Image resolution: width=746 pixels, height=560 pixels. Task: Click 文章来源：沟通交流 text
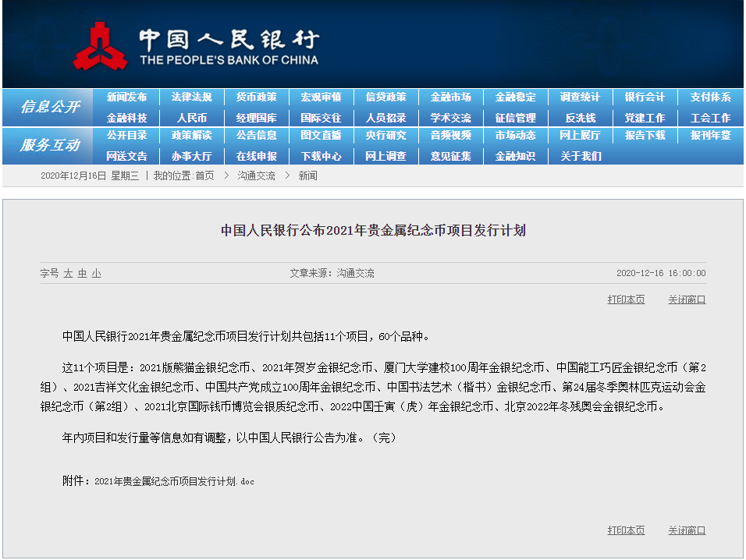click(332, 273)
